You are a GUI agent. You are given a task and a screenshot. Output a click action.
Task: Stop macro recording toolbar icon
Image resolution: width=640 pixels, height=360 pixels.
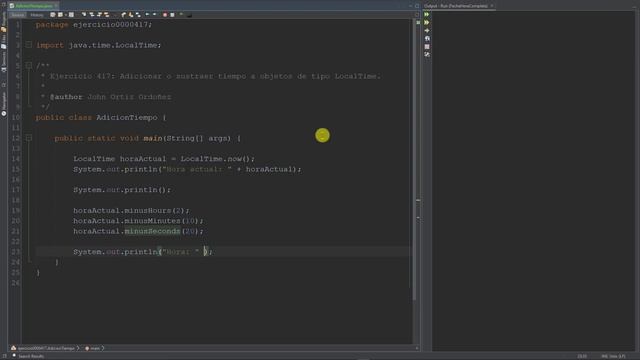[172, 15]
